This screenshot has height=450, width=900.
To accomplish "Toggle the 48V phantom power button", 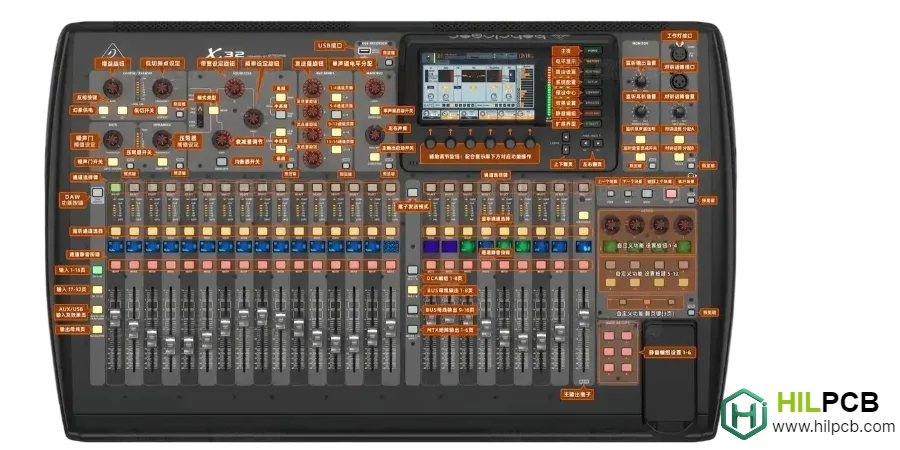I will point(104,110).
